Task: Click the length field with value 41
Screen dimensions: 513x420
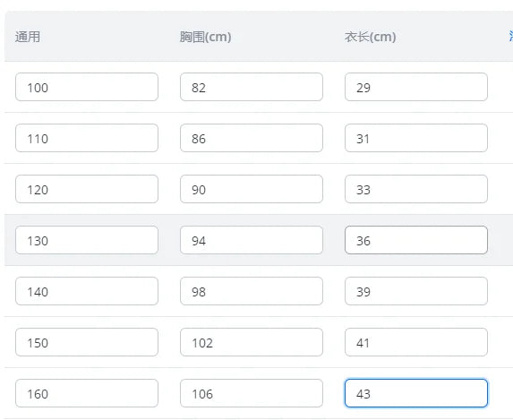Action: coord(416,342)
